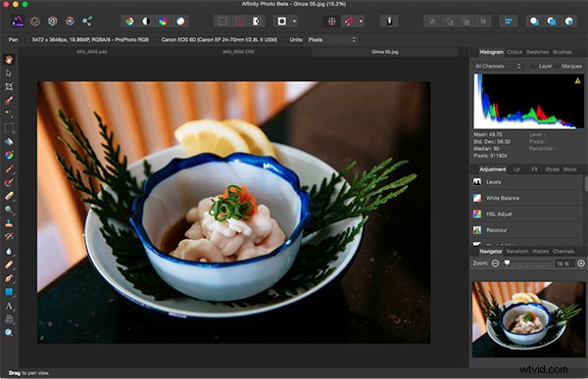Apply Auto Levels from toolbar
This screenshot has width=588, height=379.
129,22
